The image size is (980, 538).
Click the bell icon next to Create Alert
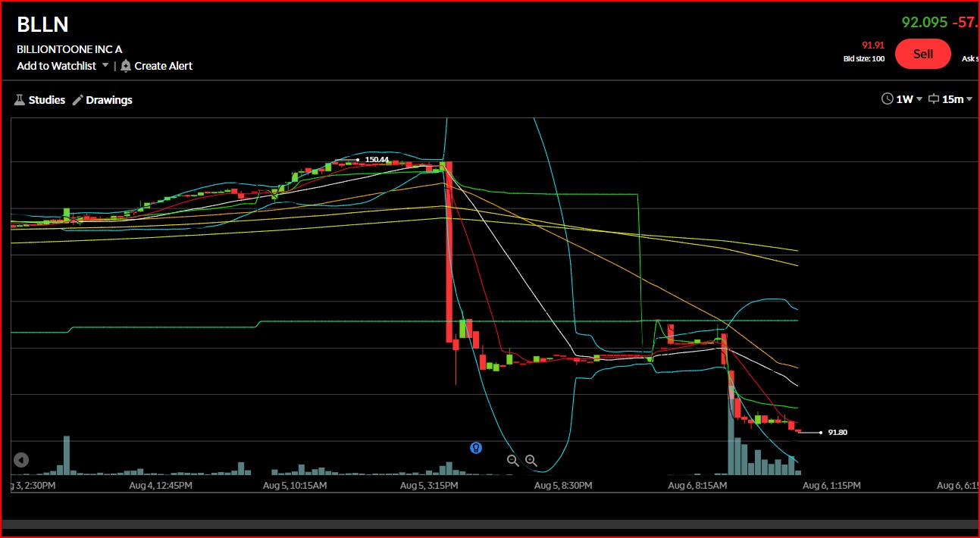(126, 66)
